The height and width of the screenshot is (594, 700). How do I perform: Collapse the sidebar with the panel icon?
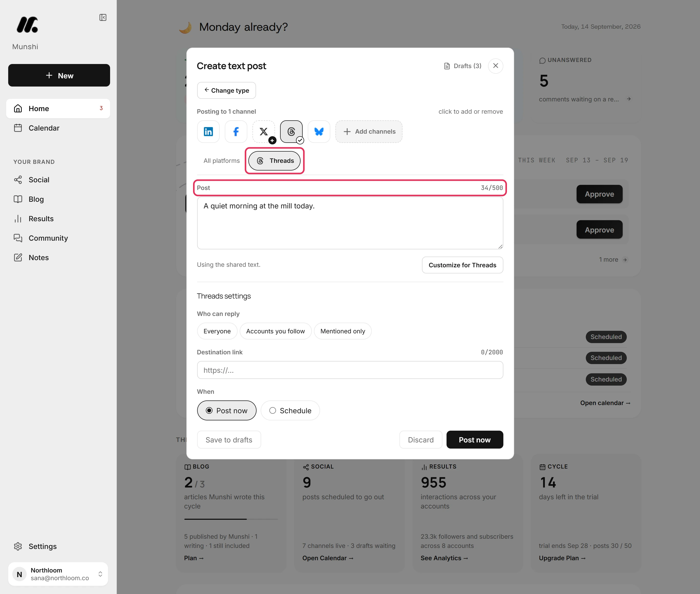(x=103, y=17)
